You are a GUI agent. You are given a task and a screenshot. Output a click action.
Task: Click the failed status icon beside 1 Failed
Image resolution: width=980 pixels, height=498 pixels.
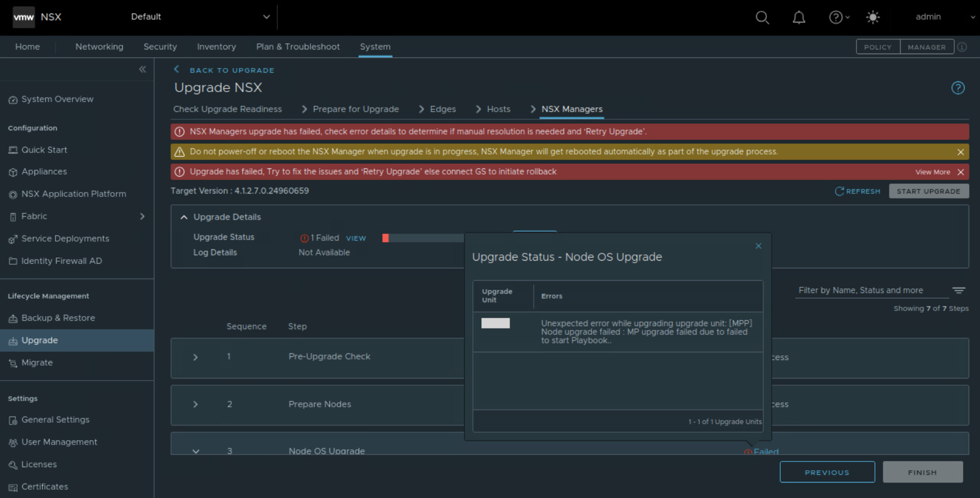click(x=304, y=238)
